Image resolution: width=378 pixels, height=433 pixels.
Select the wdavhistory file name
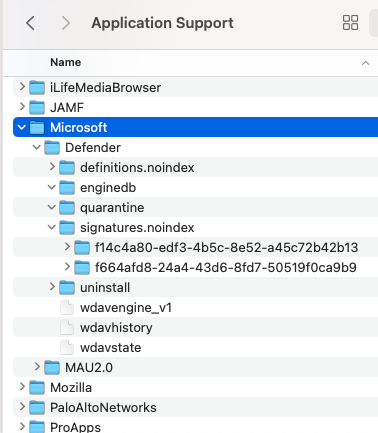pos(116,328)
